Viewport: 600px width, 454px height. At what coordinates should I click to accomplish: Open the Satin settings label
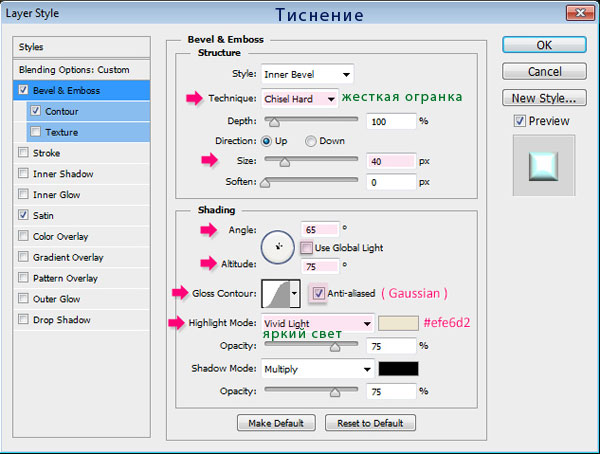click(x=43, y=216)
